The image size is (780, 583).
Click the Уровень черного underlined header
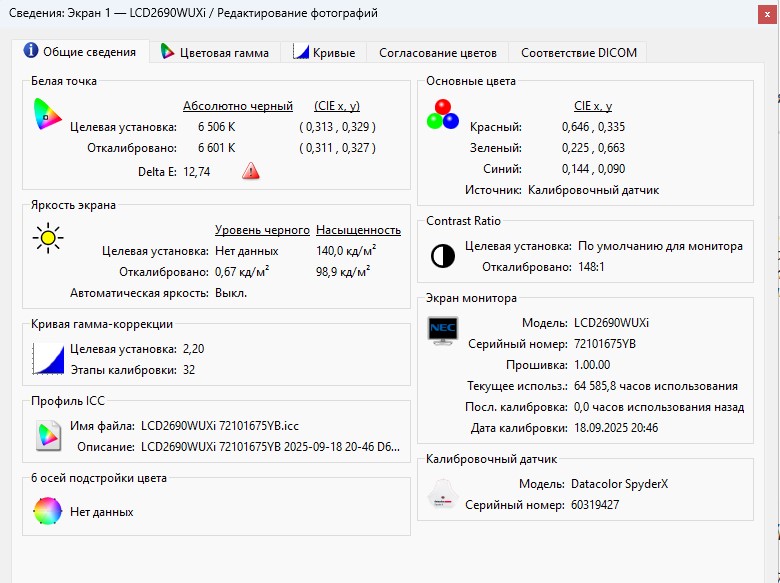click(x=262, y=230)
